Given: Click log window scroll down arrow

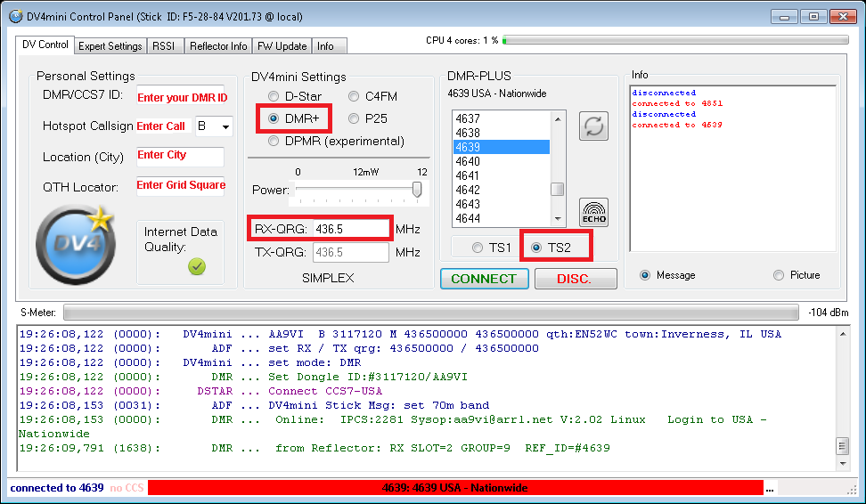Looking at the screenshot, I should [843, 464].
